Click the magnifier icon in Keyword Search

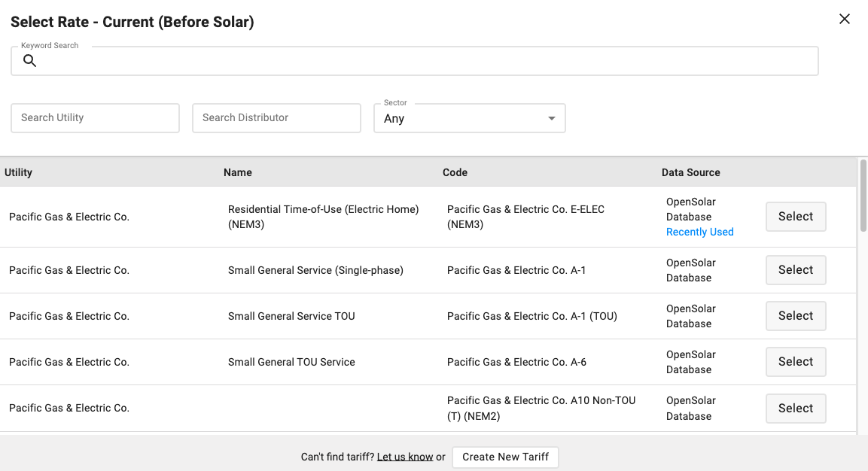[x=30, y=61]
